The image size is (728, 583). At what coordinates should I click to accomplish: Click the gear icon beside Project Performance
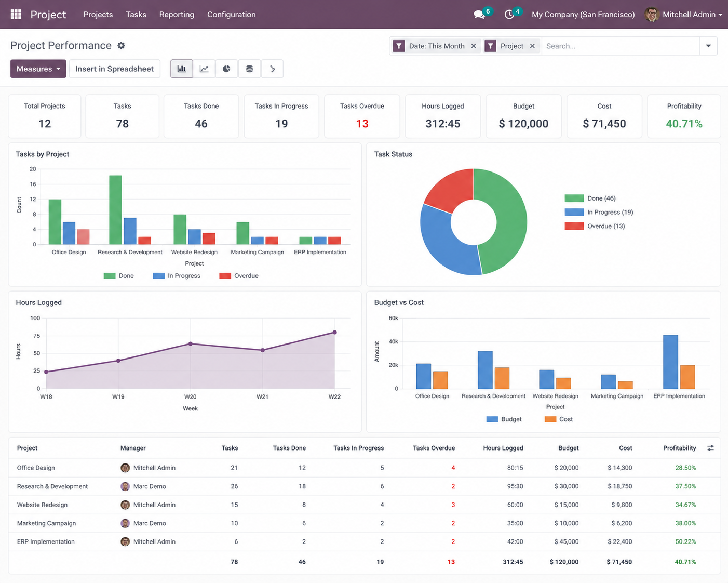pos(121,46)
